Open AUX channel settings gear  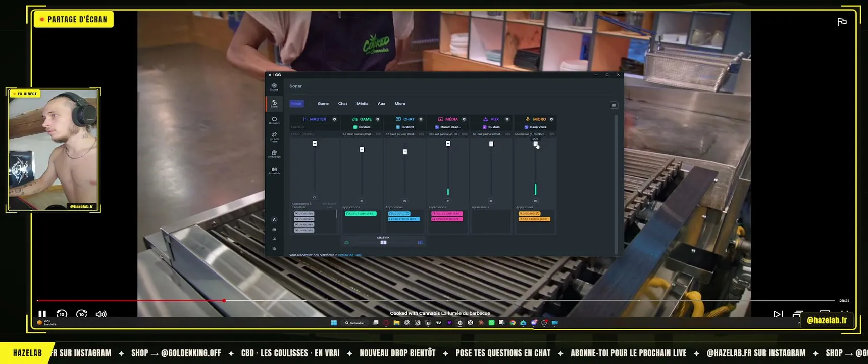point(507,119)
